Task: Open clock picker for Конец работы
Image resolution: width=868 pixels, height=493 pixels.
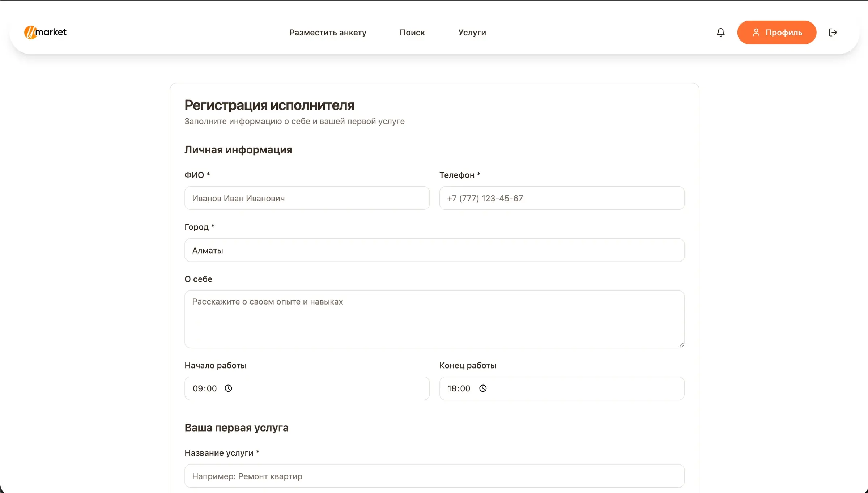Action: pyautogui.click(x=483, y=388)
